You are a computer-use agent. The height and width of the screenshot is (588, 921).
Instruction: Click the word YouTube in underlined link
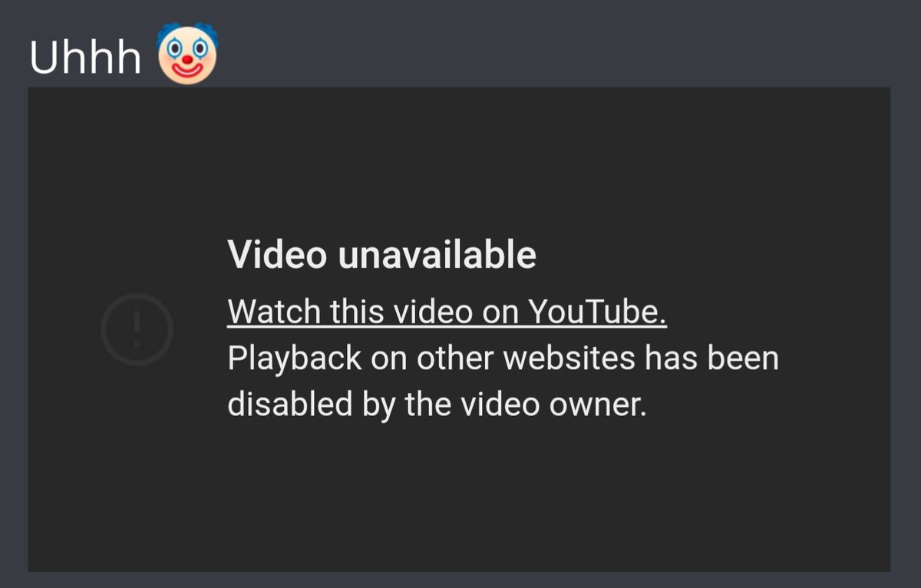click(x=598, y=312)
